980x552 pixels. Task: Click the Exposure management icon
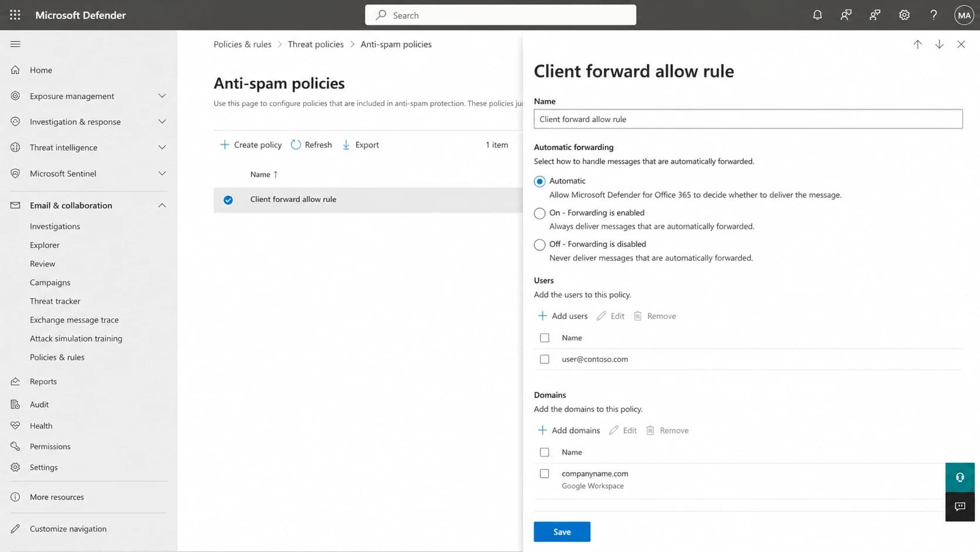point(15,96)
